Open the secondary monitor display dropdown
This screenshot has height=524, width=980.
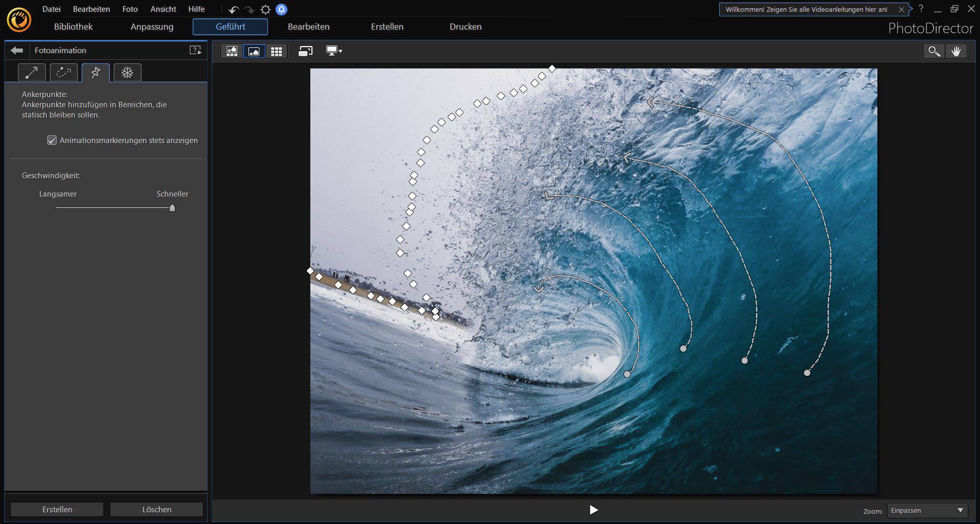pos(334,51)
